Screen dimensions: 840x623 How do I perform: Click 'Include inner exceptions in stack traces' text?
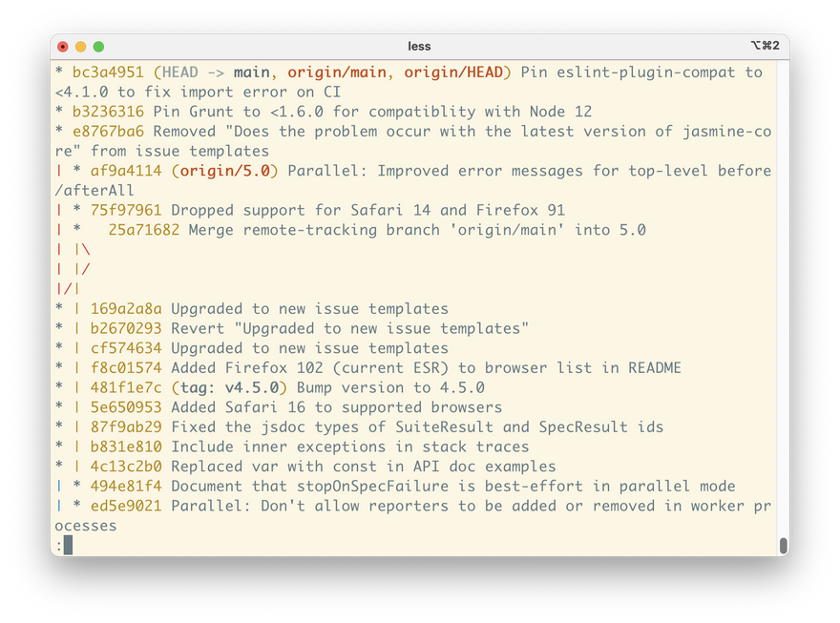point(349,446)
